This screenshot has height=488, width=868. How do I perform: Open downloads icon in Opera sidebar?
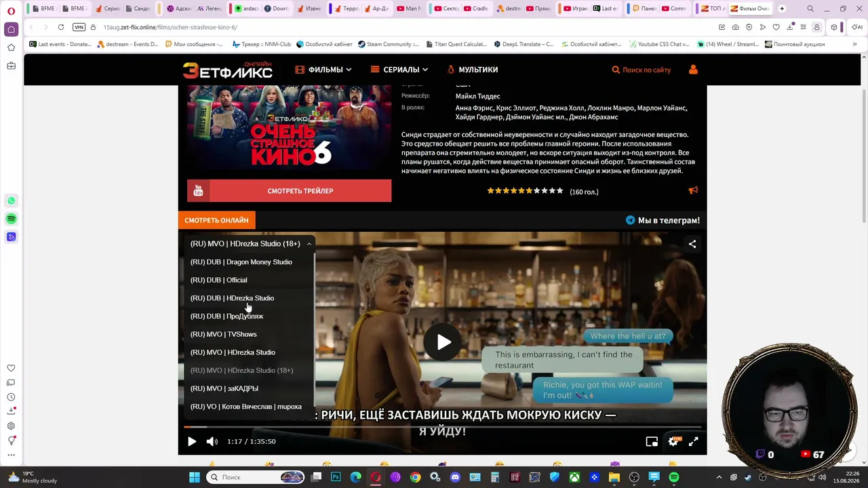click(12, 411)
